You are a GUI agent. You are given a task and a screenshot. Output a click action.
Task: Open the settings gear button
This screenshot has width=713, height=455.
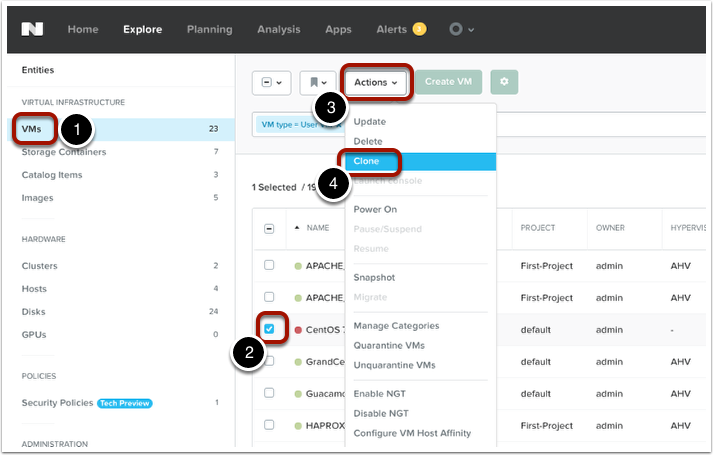click(504, 82)
